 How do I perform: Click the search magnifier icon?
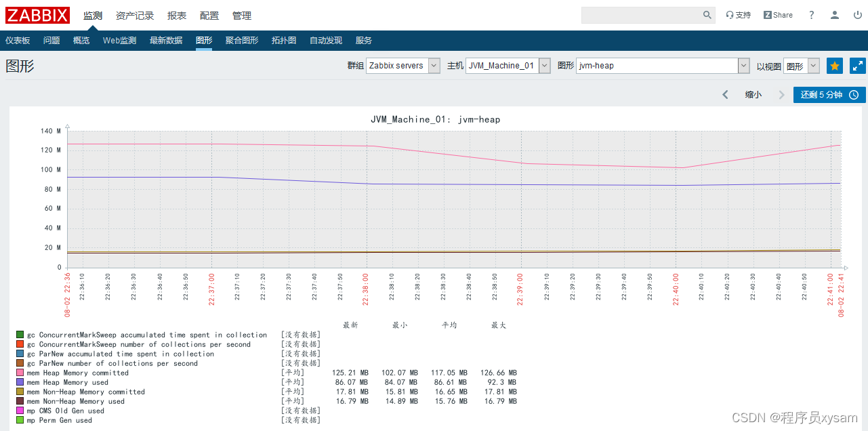[707, 15]
